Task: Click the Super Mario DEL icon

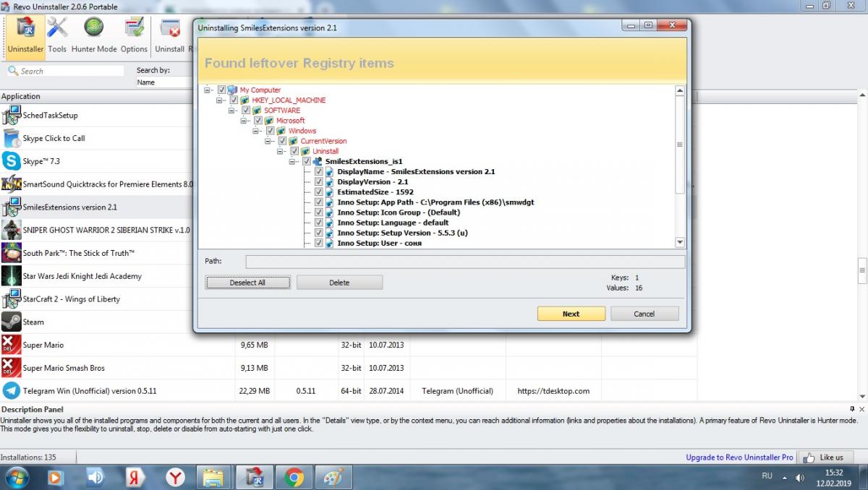Action: click(x=11, y=345)
